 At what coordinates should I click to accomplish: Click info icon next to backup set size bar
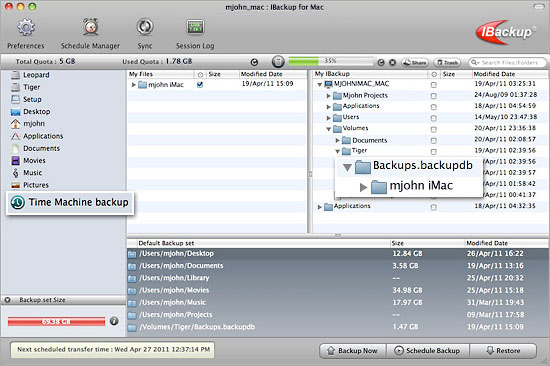[x=114, y=321]
